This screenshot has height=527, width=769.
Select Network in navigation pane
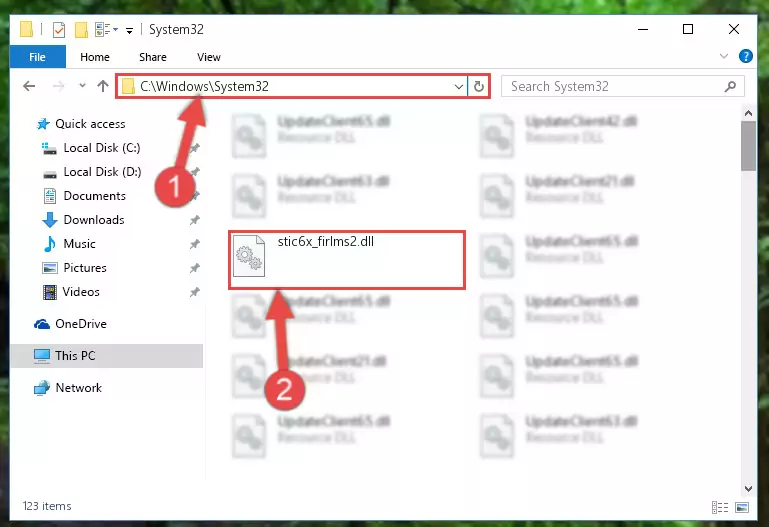[x=78, y=388]
